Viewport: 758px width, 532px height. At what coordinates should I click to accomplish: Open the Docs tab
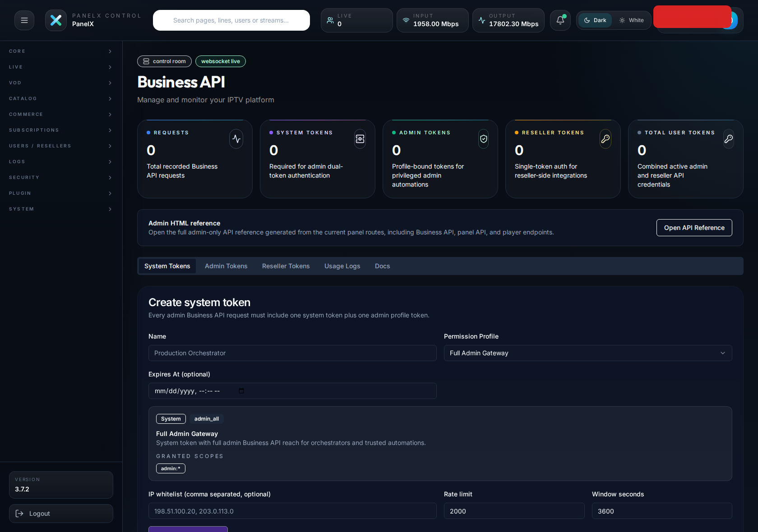coord(382,266)
